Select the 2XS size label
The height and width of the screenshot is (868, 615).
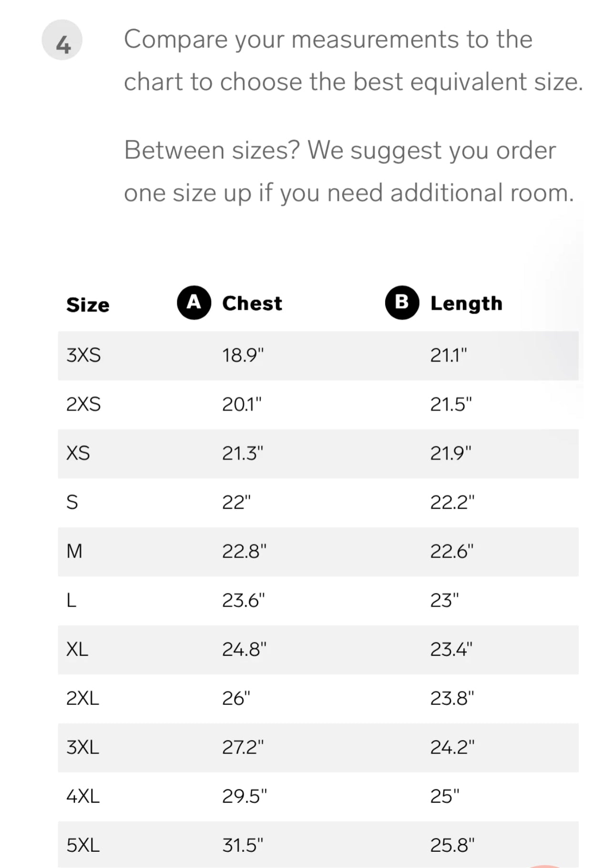point(83,404)
